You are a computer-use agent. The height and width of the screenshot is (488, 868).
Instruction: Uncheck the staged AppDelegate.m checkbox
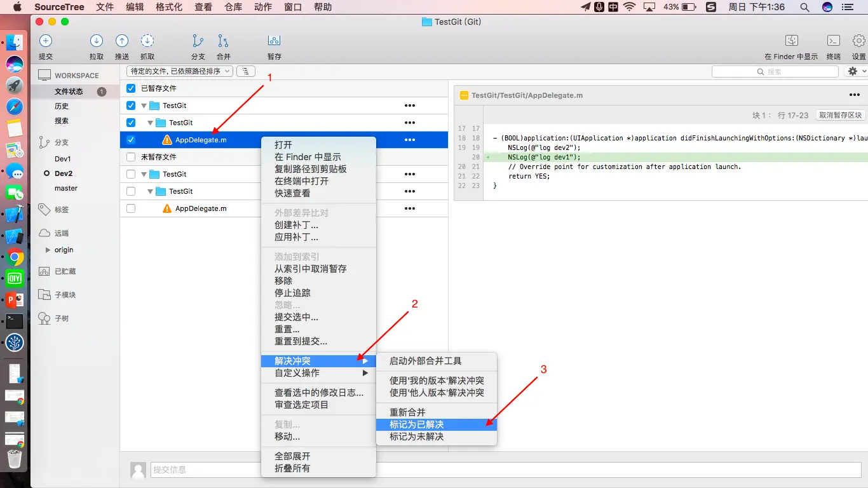point(131,140)
